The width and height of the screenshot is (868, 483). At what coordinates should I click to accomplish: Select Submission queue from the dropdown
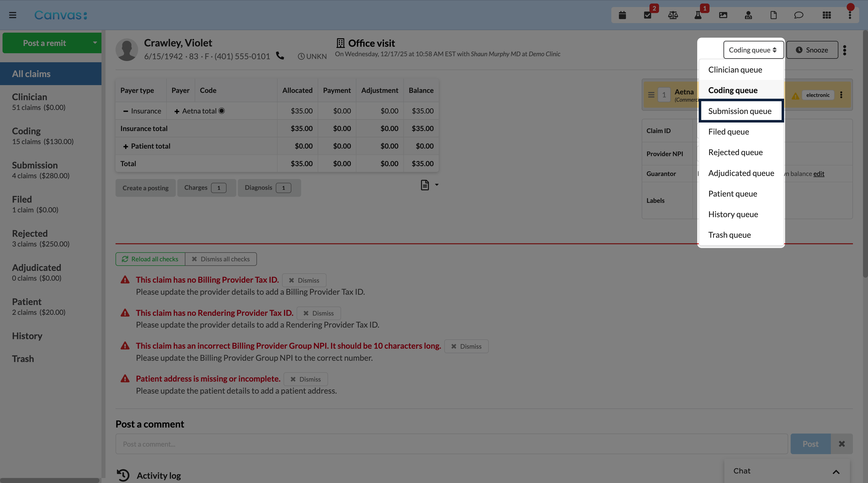[740, 111]
